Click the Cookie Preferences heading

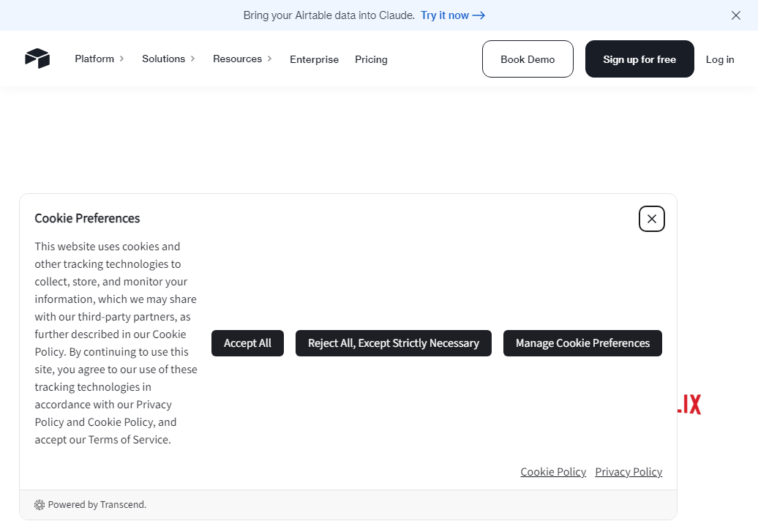coord(87,219)
